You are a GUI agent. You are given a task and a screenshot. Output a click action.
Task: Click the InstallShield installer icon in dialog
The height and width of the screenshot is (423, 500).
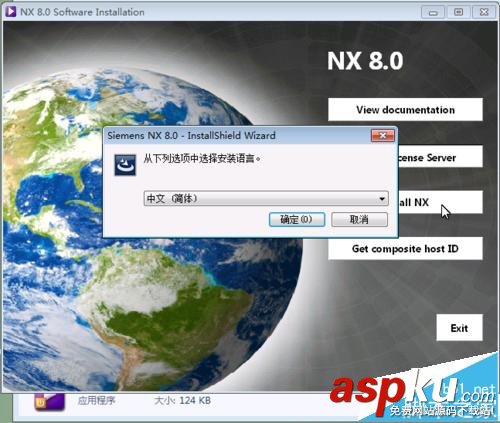125,165
